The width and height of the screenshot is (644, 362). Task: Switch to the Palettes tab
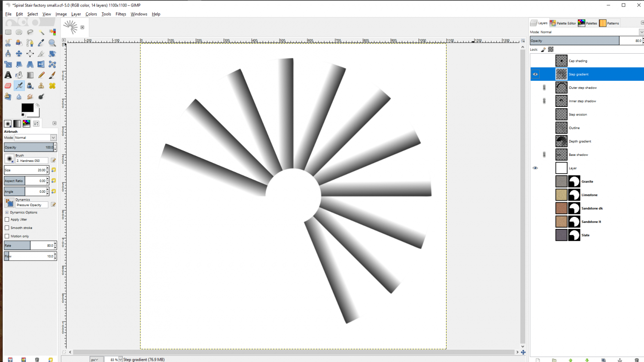pos(588,23)
